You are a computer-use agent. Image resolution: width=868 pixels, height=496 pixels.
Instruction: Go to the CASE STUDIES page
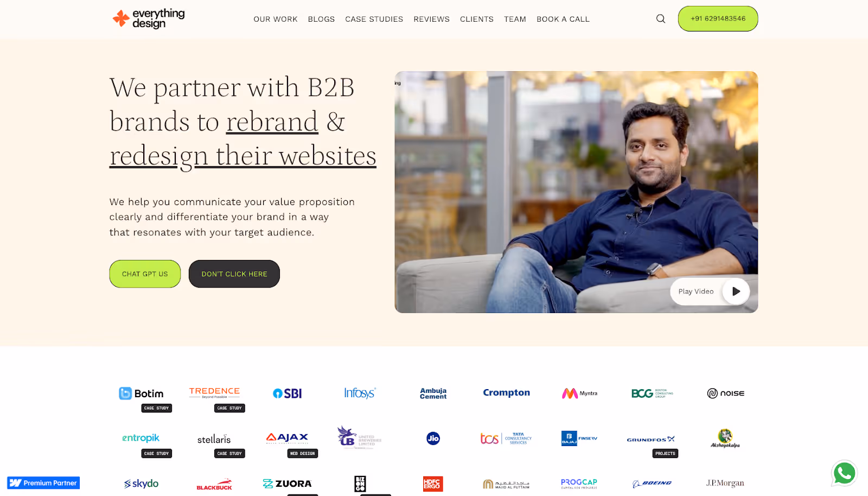coord(374,19)
